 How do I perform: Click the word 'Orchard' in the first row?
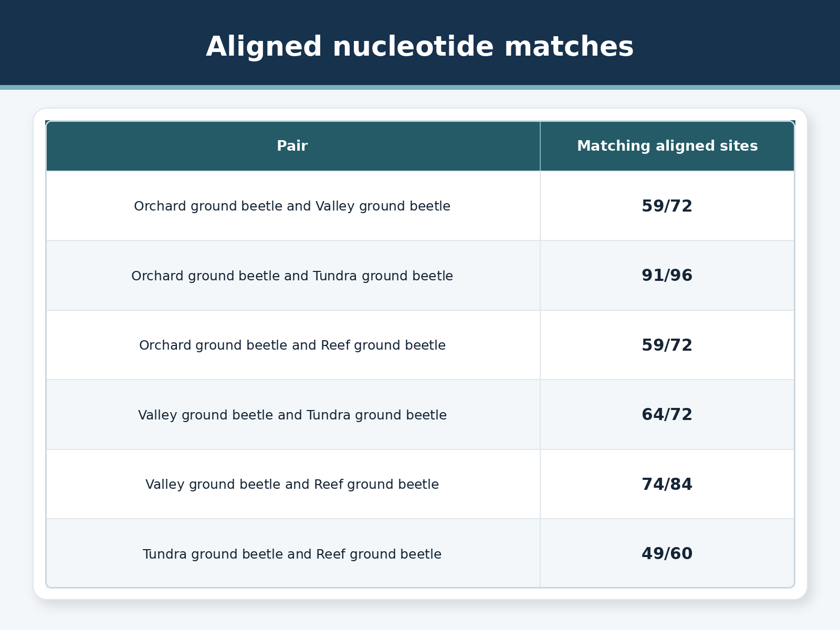point(160,206)
